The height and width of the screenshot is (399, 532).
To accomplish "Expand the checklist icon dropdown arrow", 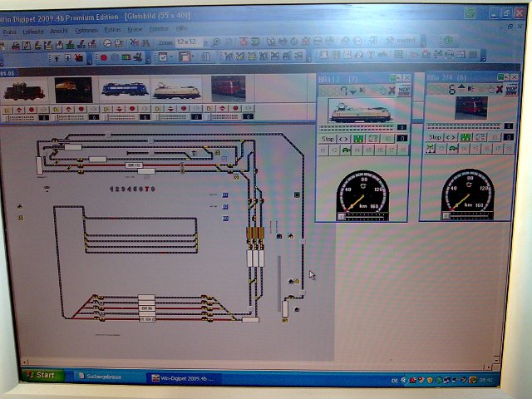I will point(172,57).
